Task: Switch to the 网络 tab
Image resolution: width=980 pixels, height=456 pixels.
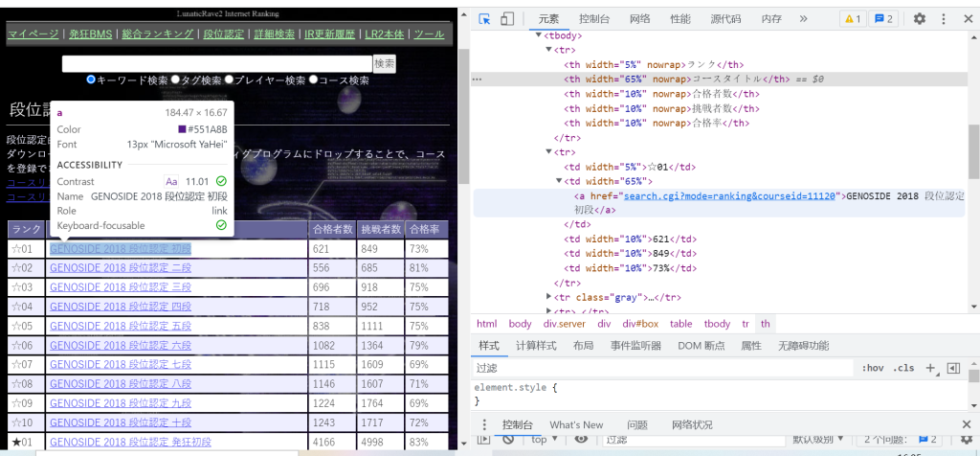Action: (x=640, y=18)
